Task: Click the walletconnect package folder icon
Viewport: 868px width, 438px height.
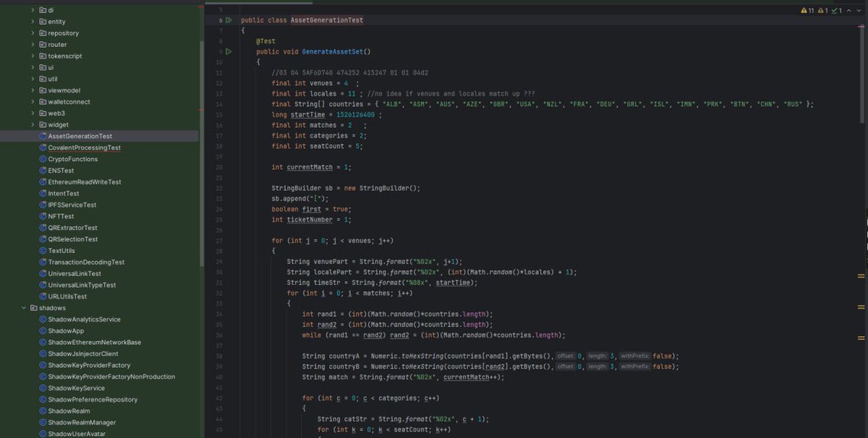Action: [43, 102]
